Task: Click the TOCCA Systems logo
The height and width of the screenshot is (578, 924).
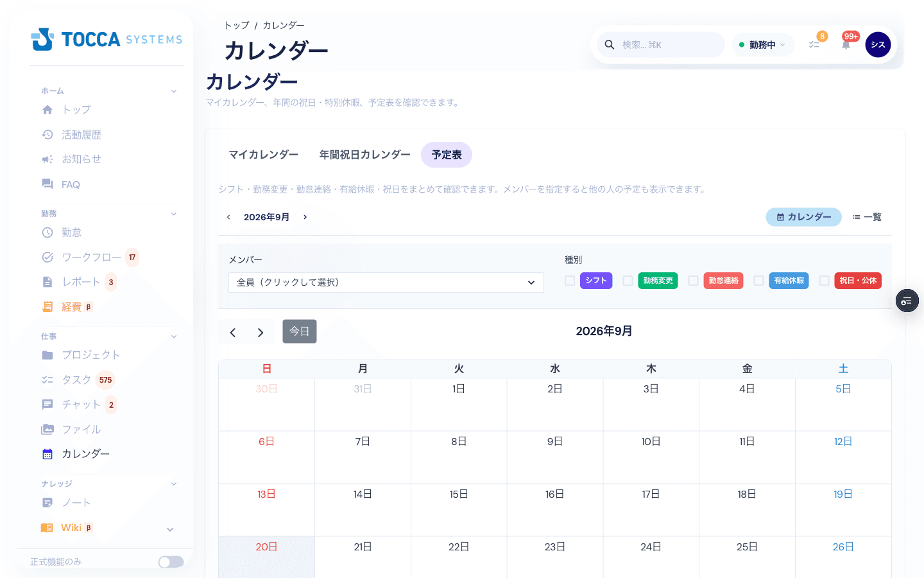Action: (107, 39)
